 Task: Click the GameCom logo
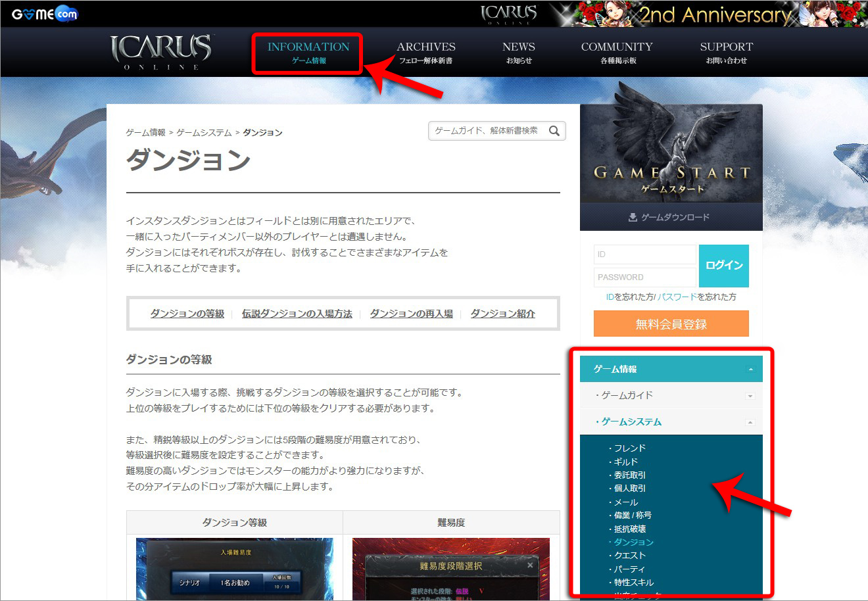coord(44,14)
